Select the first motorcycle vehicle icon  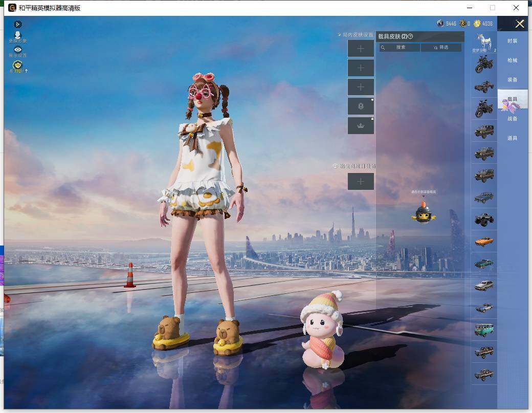[484, 64]
